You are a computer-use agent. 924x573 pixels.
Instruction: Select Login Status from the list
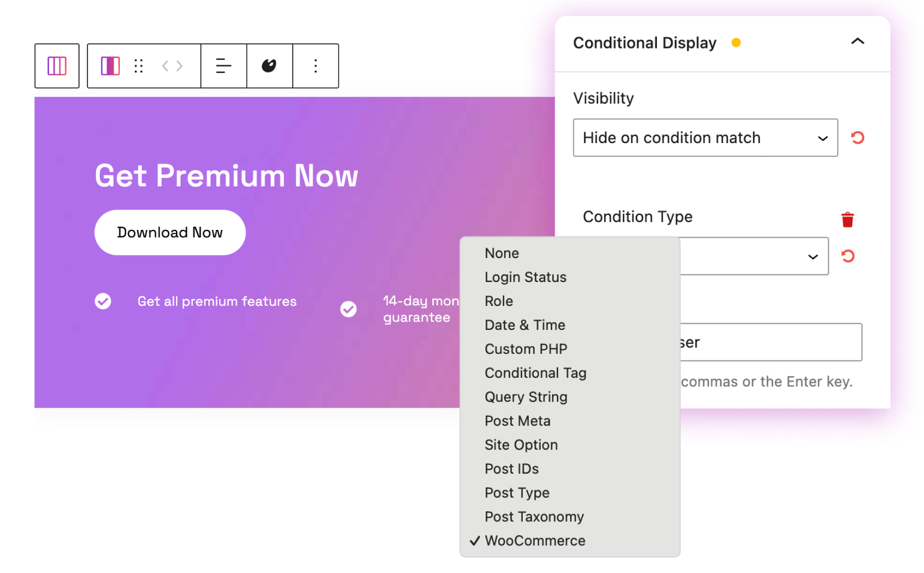tap(525, 277)
